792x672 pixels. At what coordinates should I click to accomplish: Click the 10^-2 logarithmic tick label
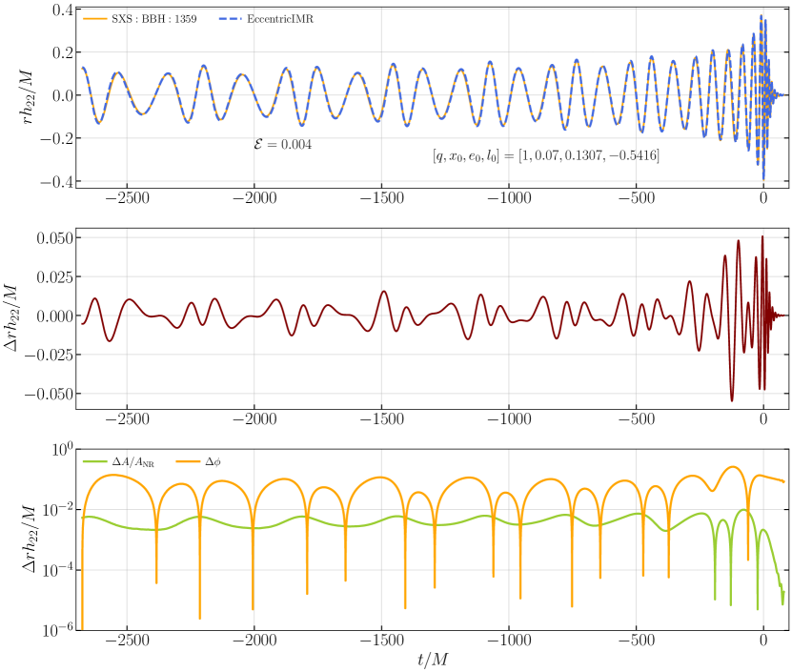pyautogui.click(x=58, y=509)
